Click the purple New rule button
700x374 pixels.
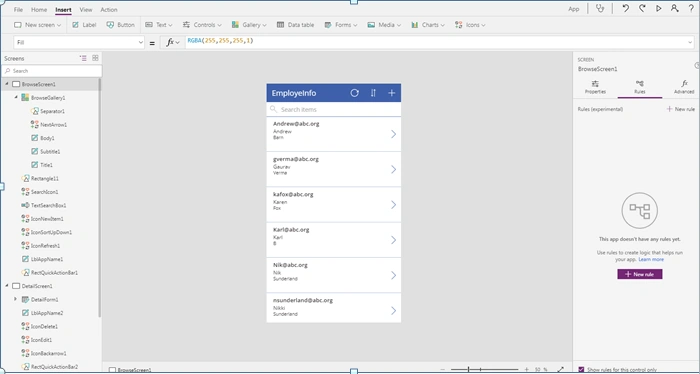click(640, 274)
